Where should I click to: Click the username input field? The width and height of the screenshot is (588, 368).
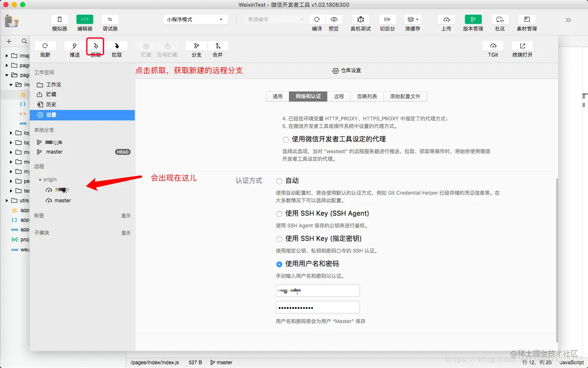tap(318, 290)
